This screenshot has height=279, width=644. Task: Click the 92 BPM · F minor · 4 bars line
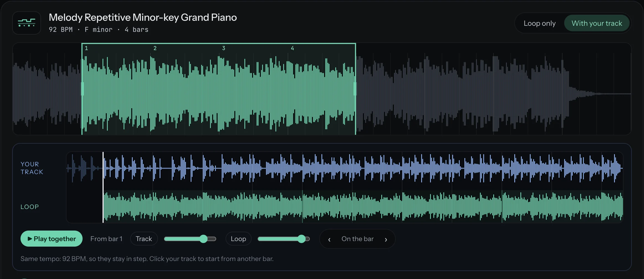pyautogui.click(x=99, y=30)
